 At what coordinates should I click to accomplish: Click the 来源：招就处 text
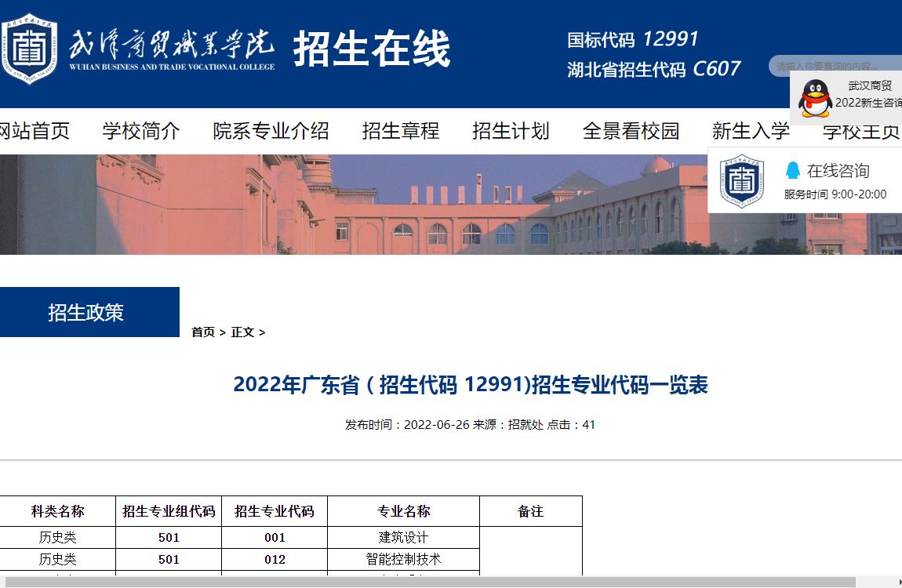pyautogui.click(x=508, y=425)
